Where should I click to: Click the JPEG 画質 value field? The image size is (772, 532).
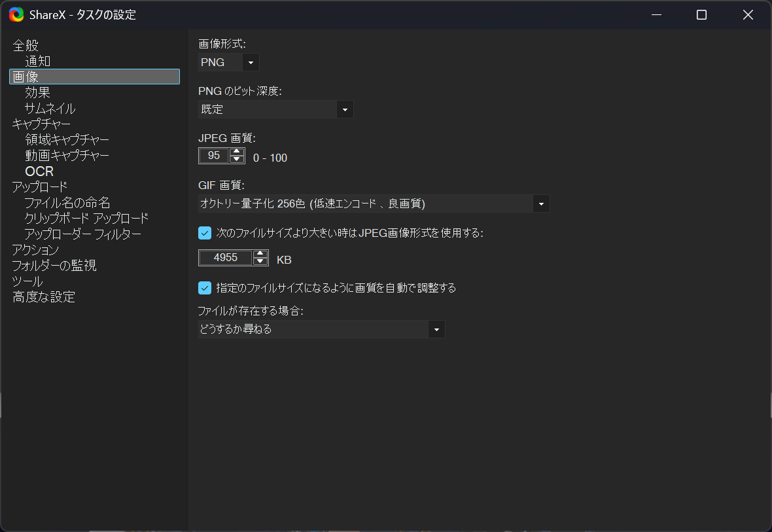[214, 156]
